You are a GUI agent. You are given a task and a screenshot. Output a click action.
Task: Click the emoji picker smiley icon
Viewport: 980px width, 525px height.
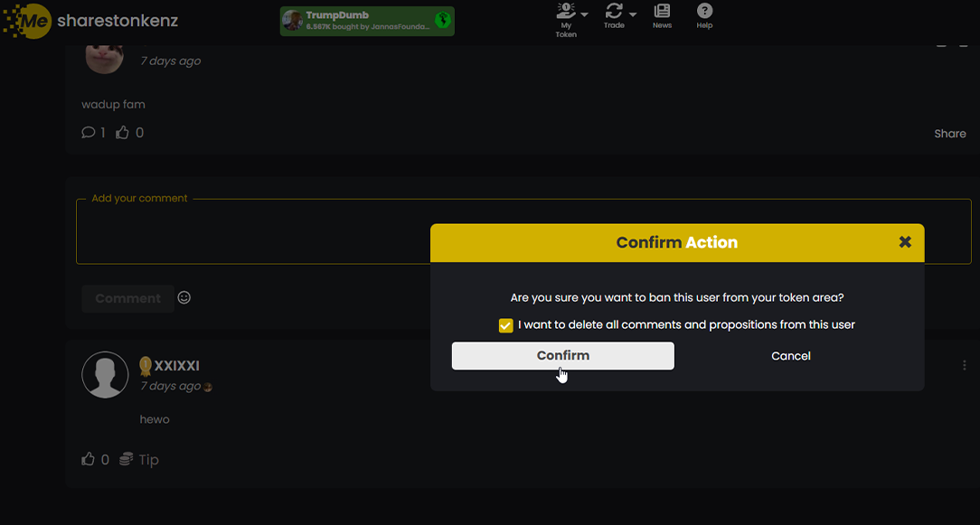click(x=184, y=297)
